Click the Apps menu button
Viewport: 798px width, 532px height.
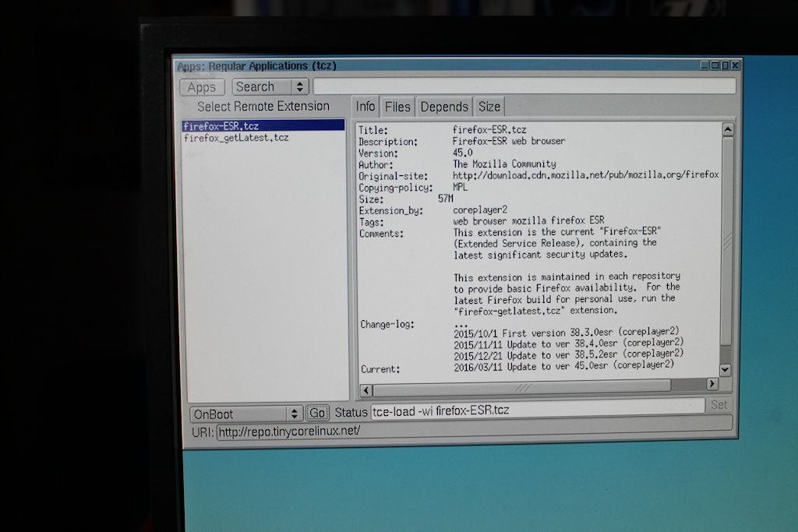point(202,87)
